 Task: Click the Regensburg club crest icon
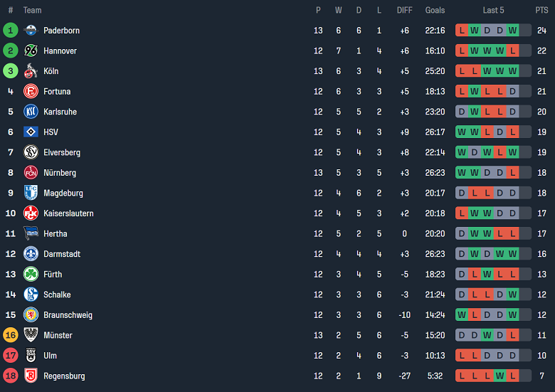point(31,376)
